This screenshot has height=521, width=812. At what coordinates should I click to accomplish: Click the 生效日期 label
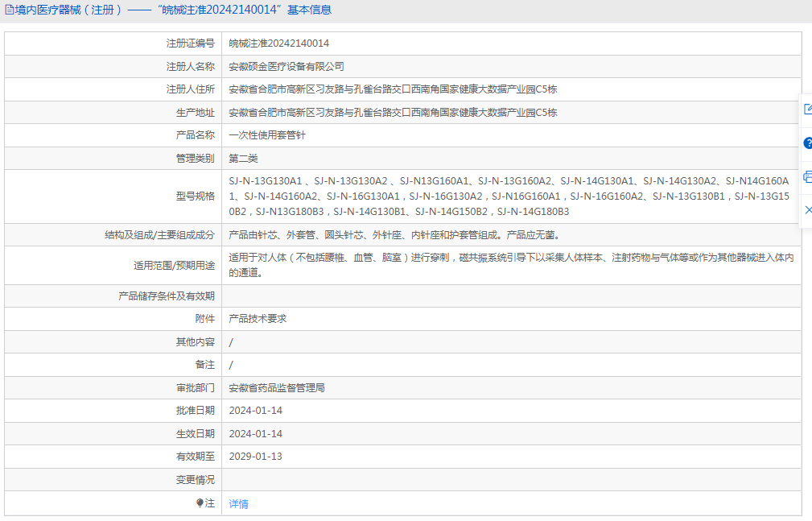click(196, 434)
